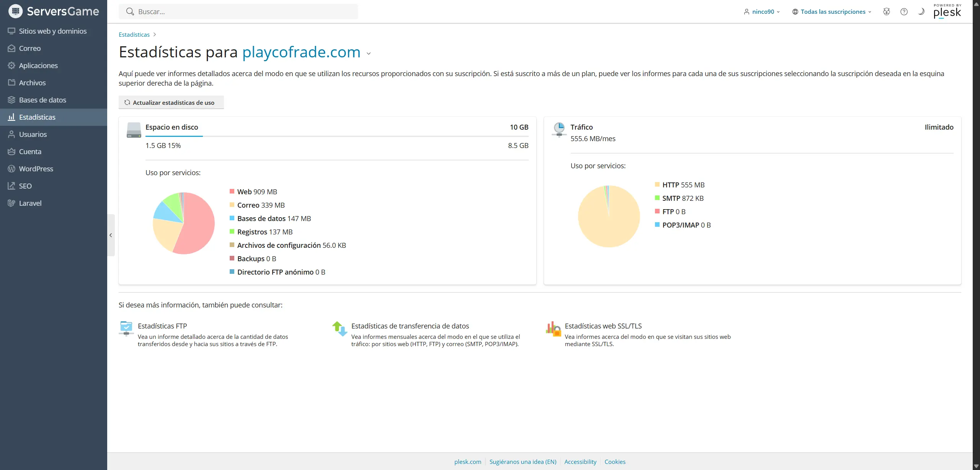980x470 pixels.
Task: Click the Plesk logo
Action: pyautogui.click(x=947, y=11)
